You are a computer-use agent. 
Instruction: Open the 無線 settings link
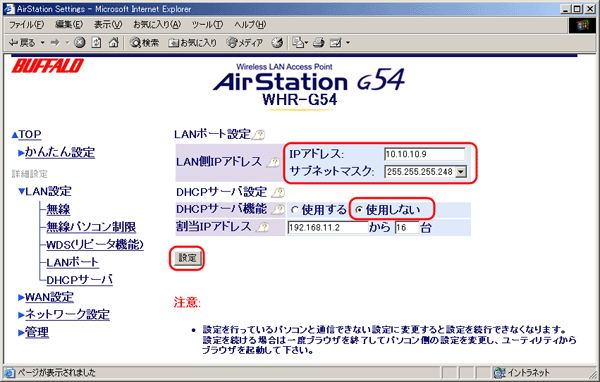[x=58, y=209]
